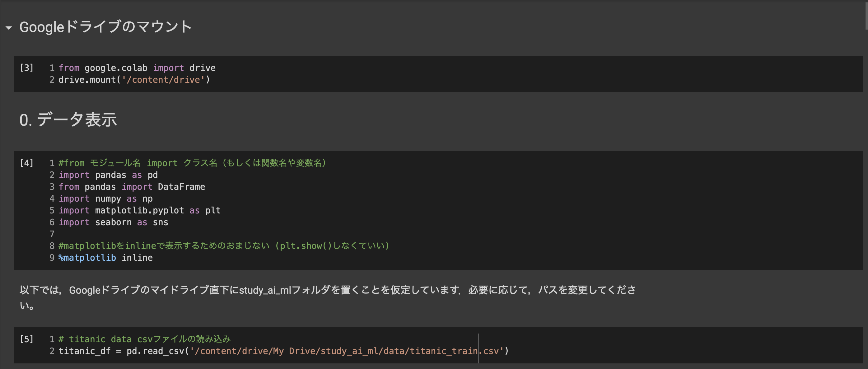Click the '/content/drive' path string
The width and height of the screenshot is (868, 369).
pos(164,80)
